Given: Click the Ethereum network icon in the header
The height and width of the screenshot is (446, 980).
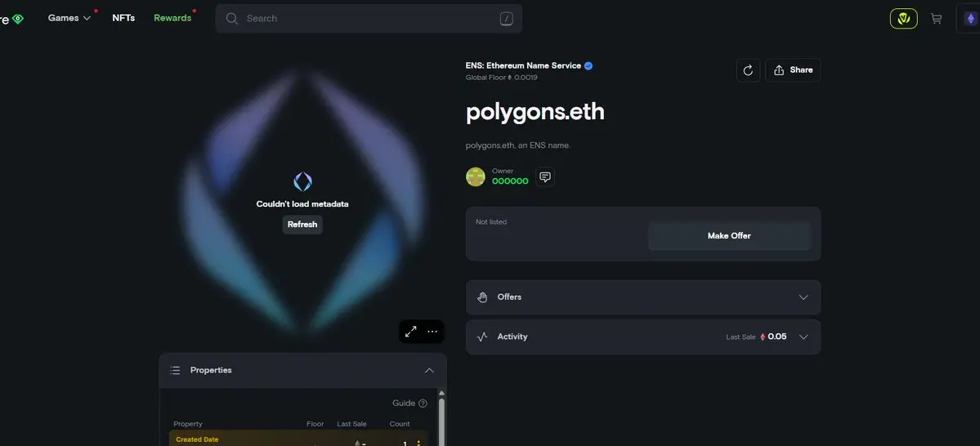Looking at the screenshot, I should (x=971, y=19).
